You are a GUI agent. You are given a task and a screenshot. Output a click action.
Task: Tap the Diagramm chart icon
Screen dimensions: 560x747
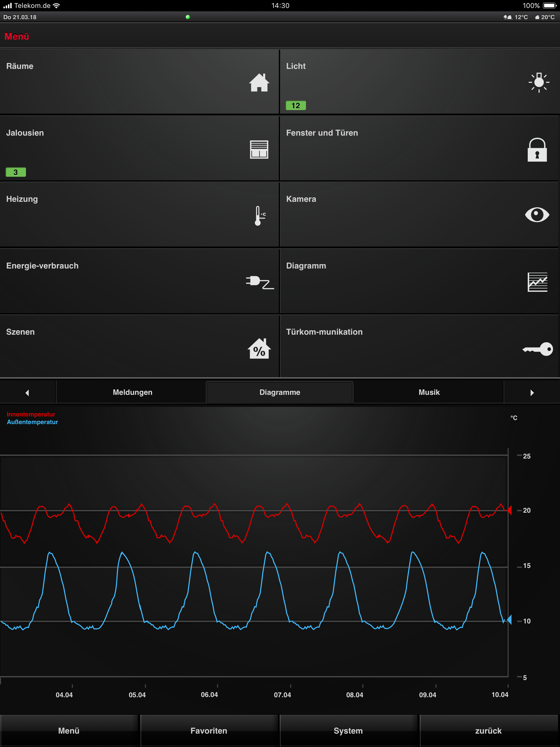pos(537,282)
